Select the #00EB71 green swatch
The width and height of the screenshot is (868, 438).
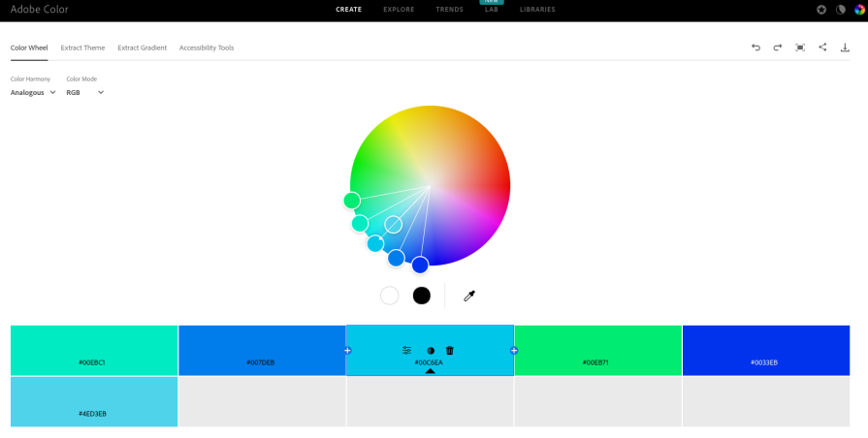click(597, 351)
